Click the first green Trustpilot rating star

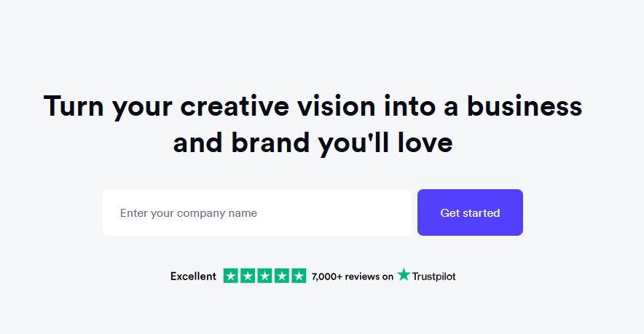click(231, 277)
